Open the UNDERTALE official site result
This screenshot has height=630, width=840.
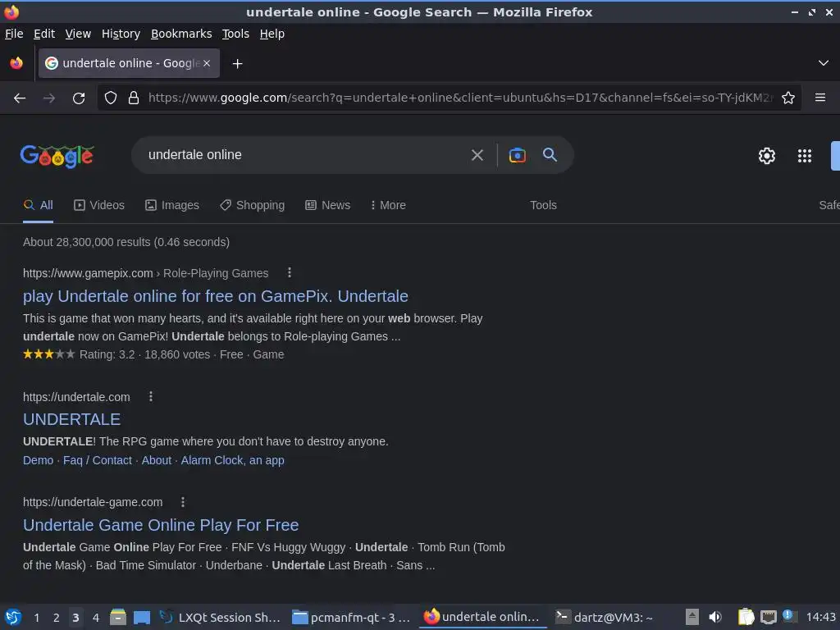[x=72, y=419]
